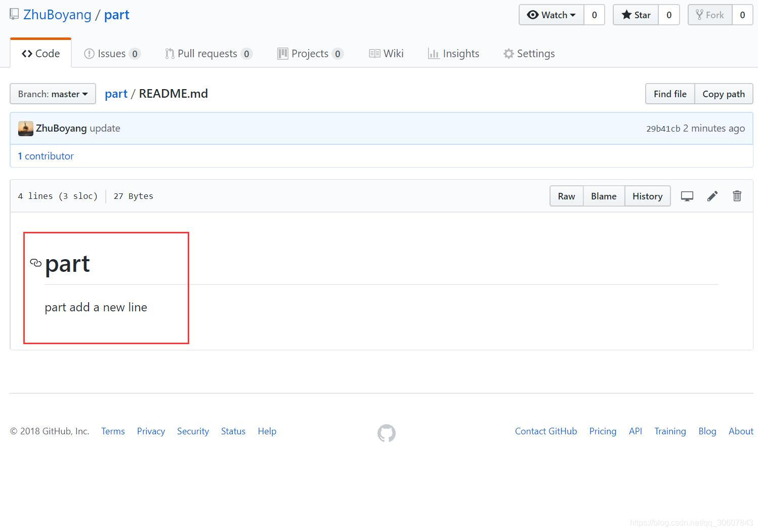This screenshot has width=758, height=532.
Task: Open the Wiki tab
Action: 386,54
